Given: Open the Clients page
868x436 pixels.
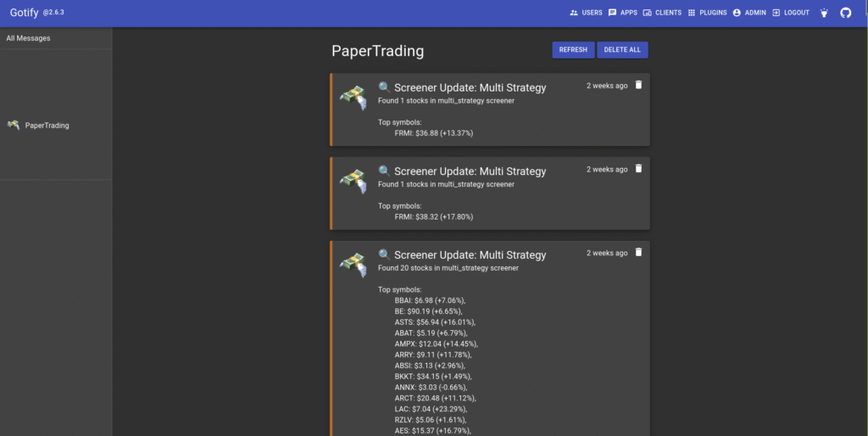Looking at the screenshot, I should 662,13.
